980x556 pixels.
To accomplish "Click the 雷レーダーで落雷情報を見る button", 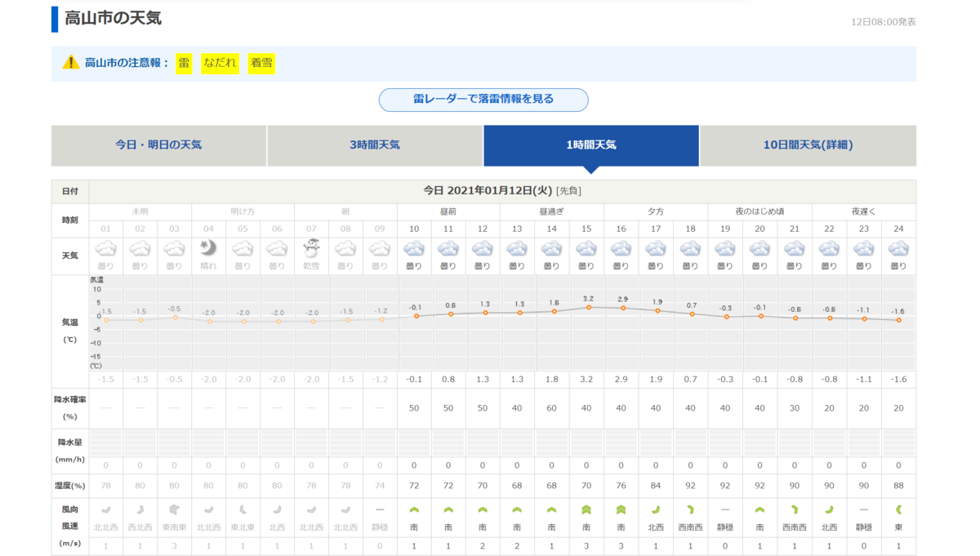I will click(483, 100).
